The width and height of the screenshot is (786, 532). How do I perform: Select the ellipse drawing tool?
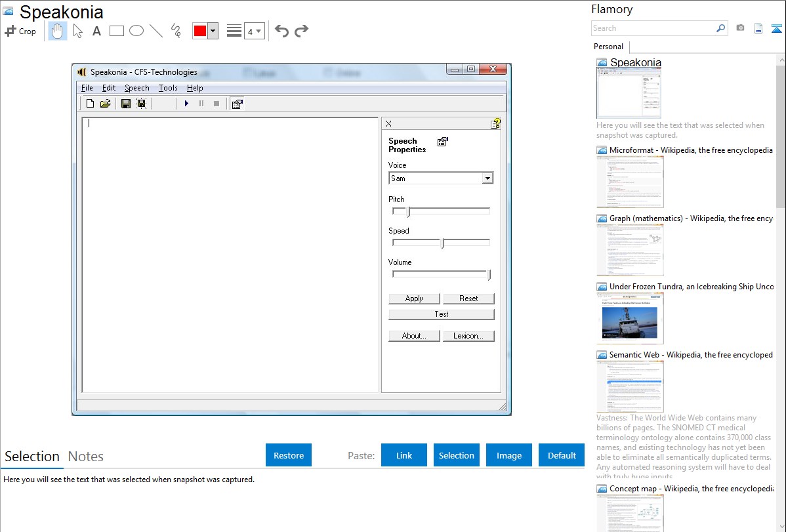136,31
